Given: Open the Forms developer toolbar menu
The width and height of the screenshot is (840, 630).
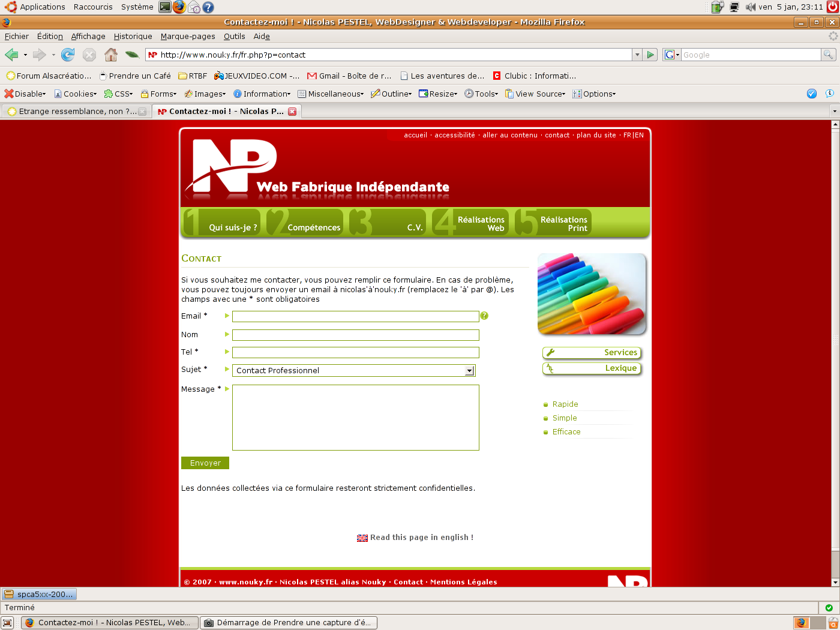Looking at the screenshot, I should click(x=159, y=94).
